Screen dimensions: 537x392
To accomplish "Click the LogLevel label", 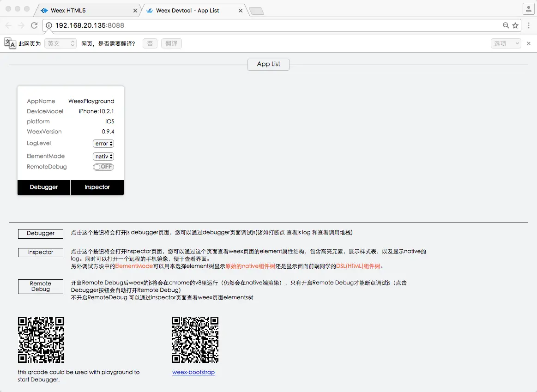I will 39,143.
